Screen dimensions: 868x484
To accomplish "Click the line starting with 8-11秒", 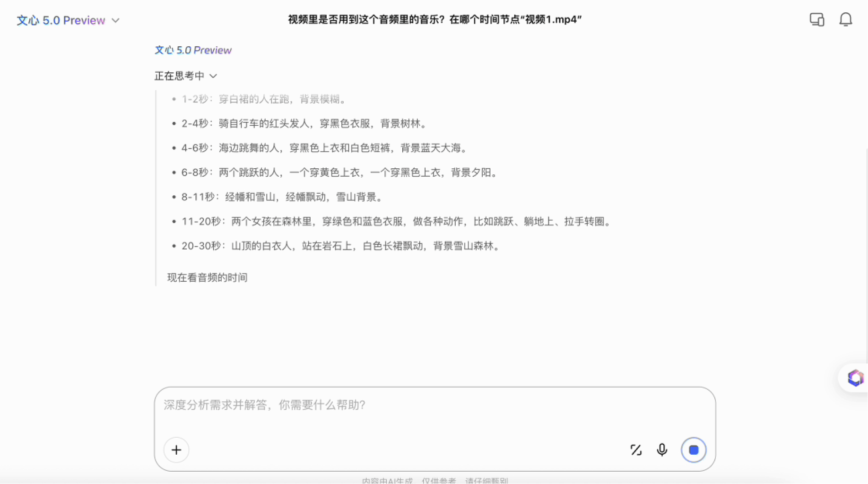I will [x=283, y=197].
